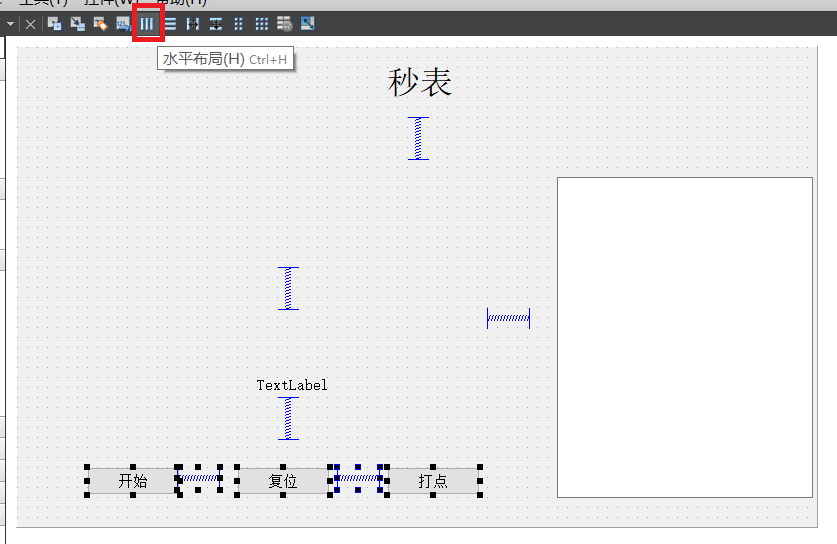Select the 开始 push button
This screenshot has height=544, width=837.
[x=133, y=481]
